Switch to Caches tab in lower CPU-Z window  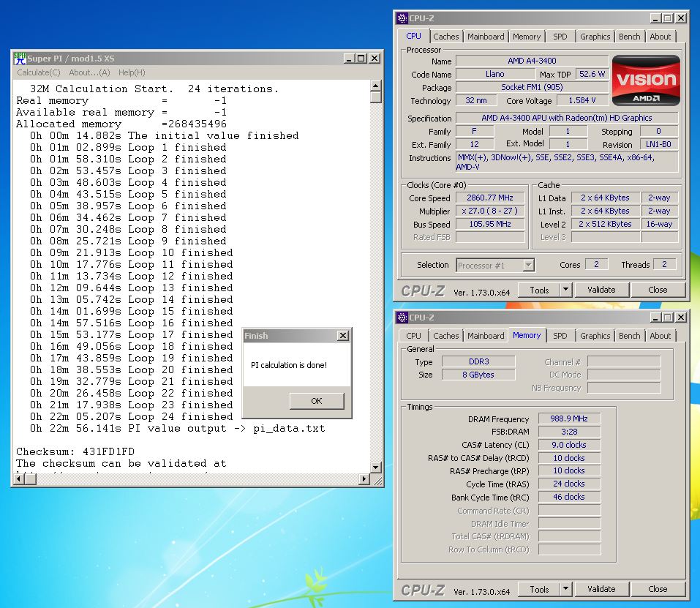tap(445, 336)
